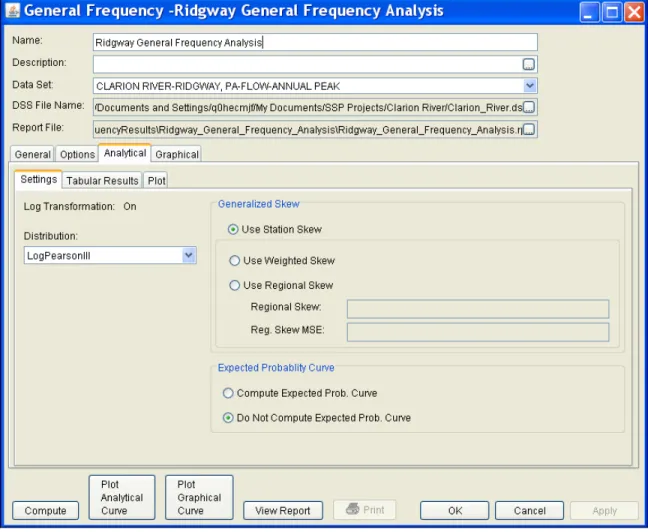This screenshot has height=532, width=648.
Task: Click the printer icon Print button
Action: click(x=365, y=510)
